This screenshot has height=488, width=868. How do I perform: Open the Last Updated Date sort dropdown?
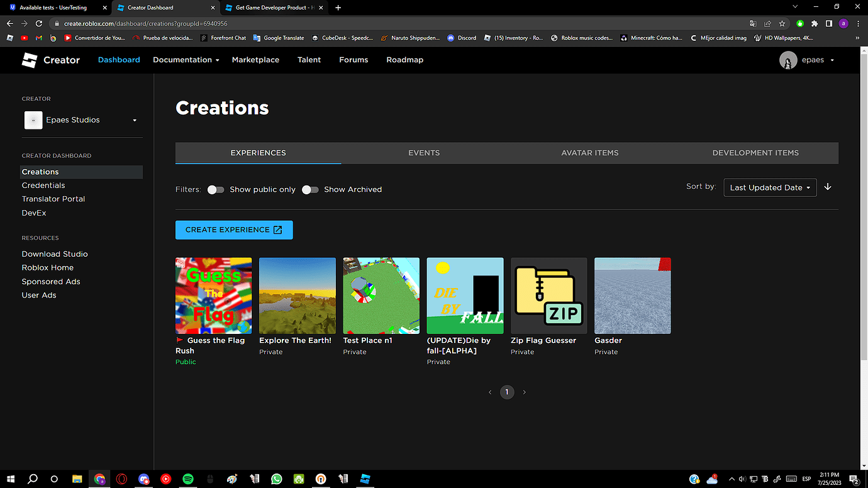pos(770,187)
